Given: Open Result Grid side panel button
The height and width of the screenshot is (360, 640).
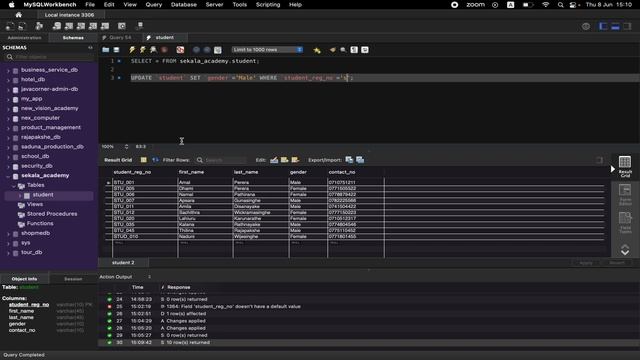Looking at the screenshot, I should 625,166.
